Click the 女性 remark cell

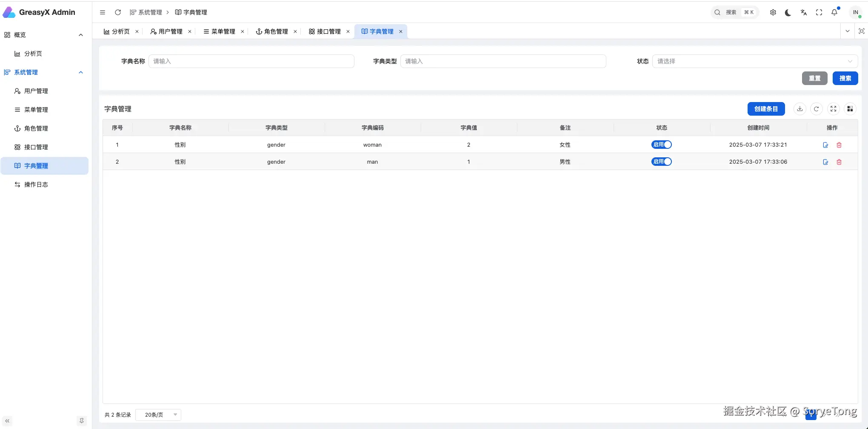point(565,145)
